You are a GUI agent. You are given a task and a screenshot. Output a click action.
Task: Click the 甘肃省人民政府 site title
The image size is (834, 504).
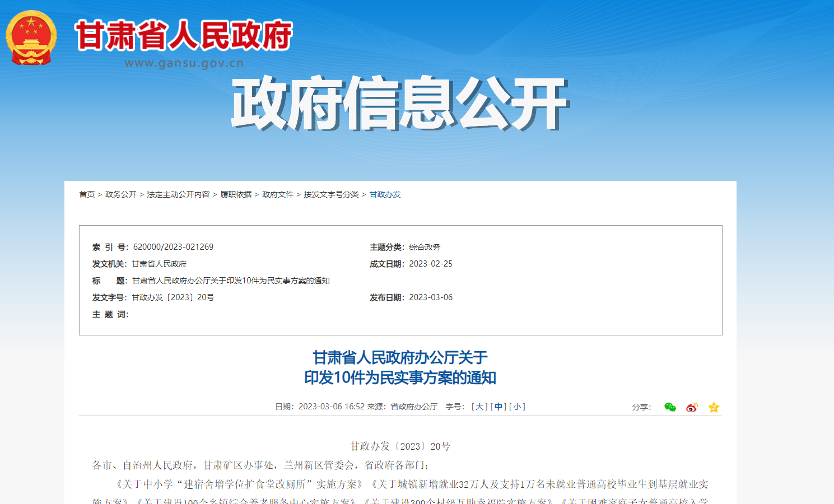point(184,35)
